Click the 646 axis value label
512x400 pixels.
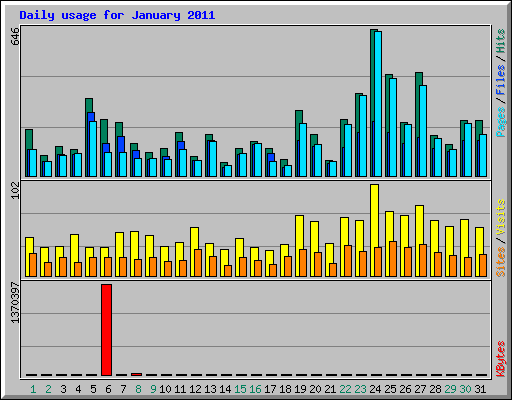tap(15, 37)
